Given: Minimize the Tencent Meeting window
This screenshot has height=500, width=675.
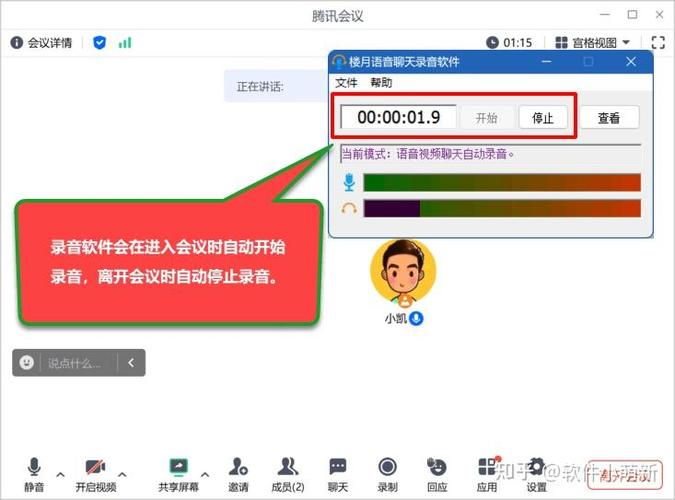Looking at the screenshot, I should 605,15.
